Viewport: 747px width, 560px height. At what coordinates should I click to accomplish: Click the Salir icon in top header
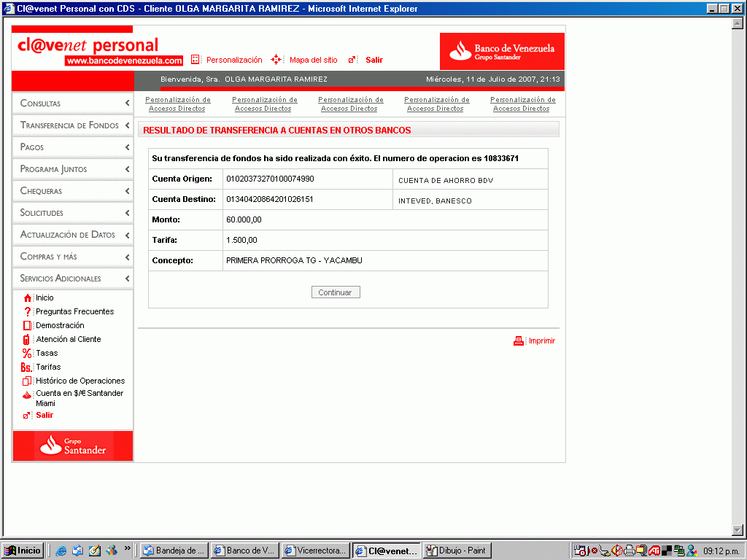(x=352, y=60)
